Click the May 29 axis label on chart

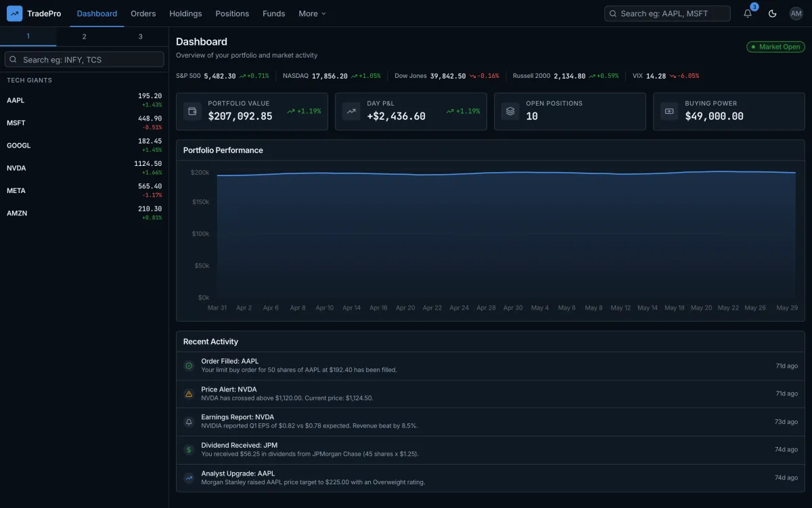click(787, 308)
